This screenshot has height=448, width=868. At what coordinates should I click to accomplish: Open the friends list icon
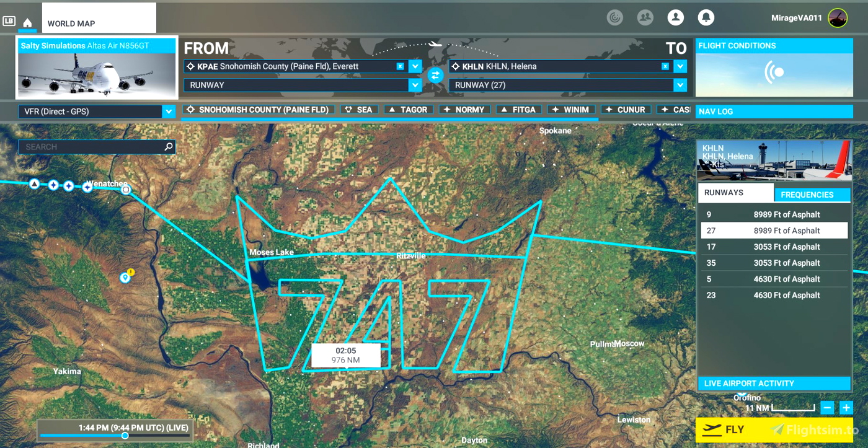[645, 17]
